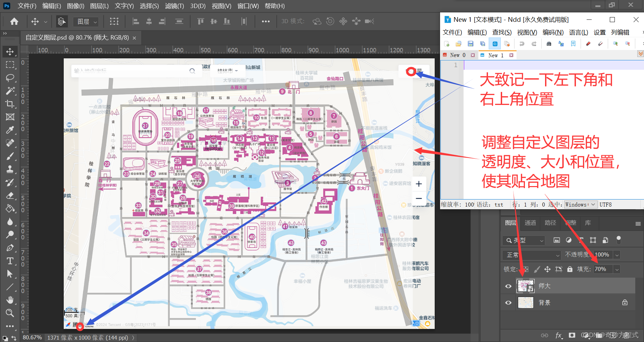Open the opacity 100% dropdown arrow
Viewport: 644px width, 342px height.
pyautogui.click(x=616, y=255)
